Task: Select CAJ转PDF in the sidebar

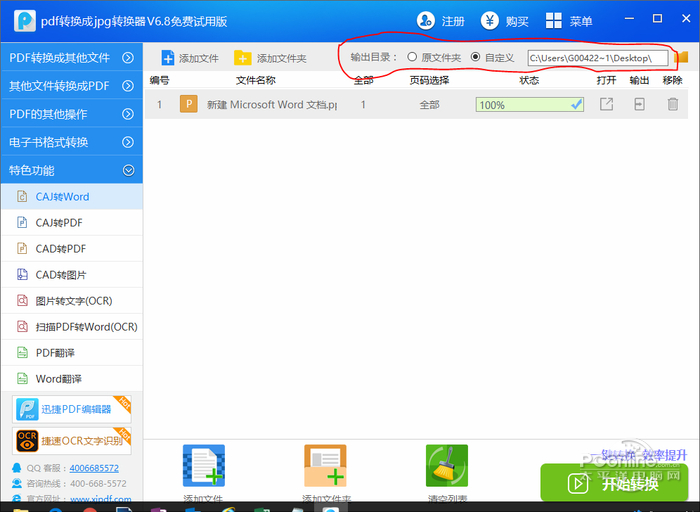Action: click(72, 222)
